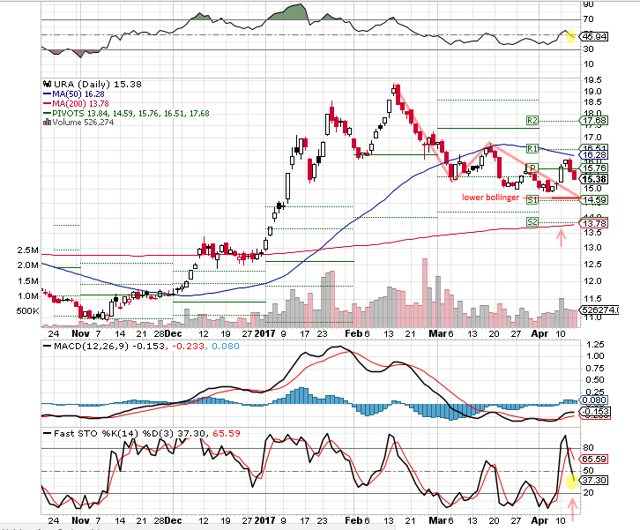Click the candlestick icon beside URA legend
640x530 pixels.
(47, 85)
